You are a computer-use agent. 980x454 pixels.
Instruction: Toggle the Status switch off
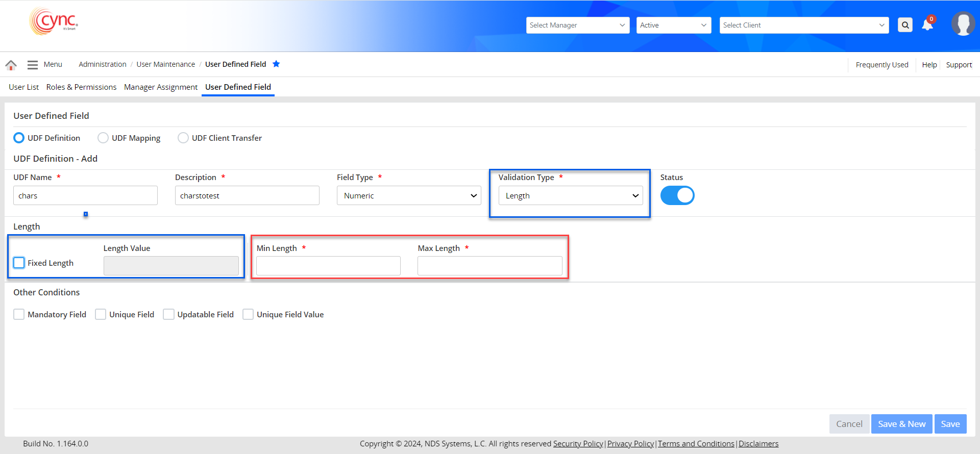tap(677, 195)
